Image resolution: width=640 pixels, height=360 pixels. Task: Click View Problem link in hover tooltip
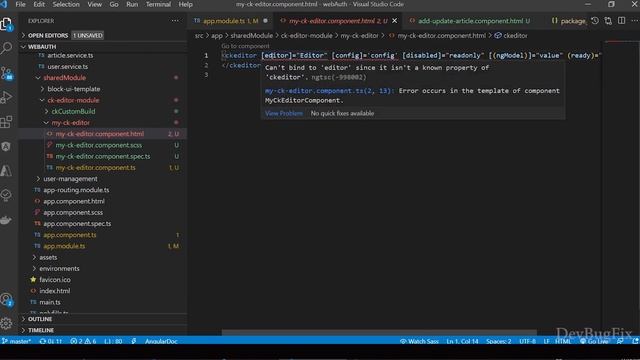[284, 113]
